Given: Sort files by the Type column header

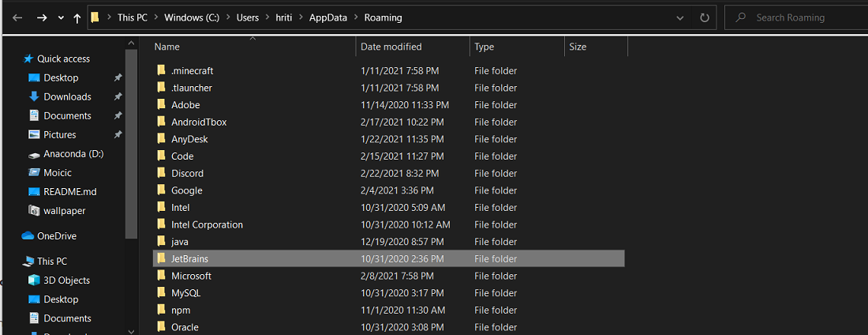Looking at the screenshot, I should coord(485,47).
